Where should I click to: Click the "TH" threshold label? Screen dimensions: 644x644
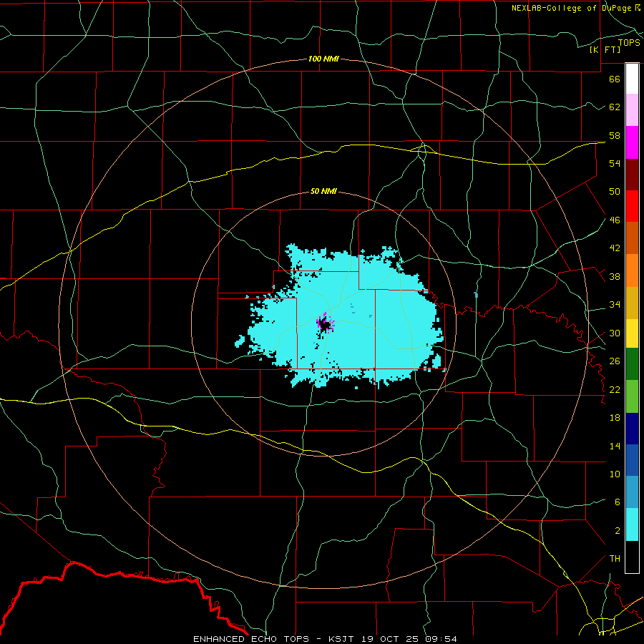point(615,559)
